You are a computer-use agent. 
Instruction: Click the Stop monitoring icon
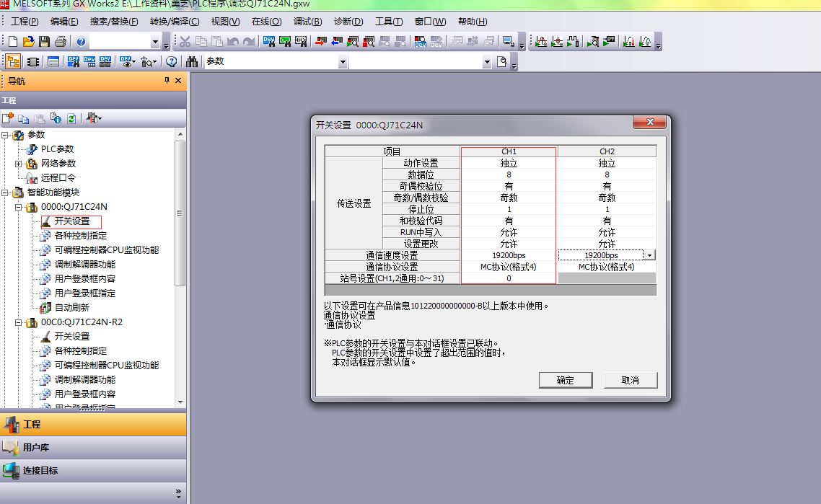coord(369,41)
